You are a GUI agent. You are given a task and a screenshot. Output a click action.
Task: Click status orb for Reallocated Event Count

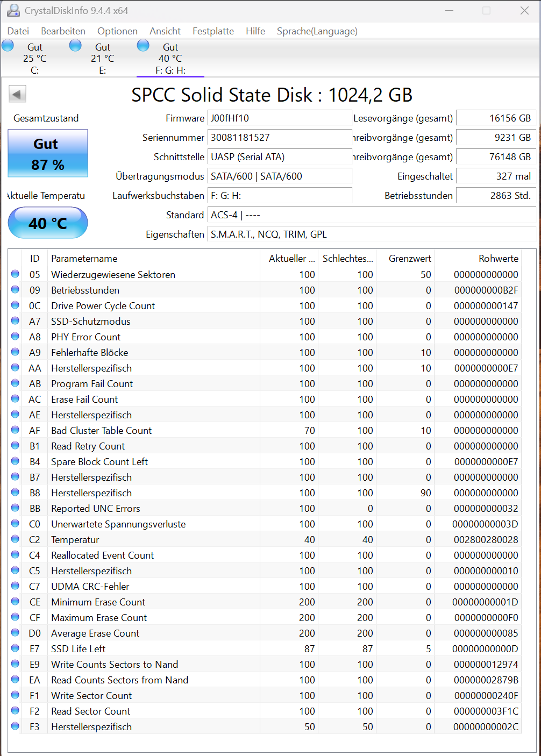[15, 554]
